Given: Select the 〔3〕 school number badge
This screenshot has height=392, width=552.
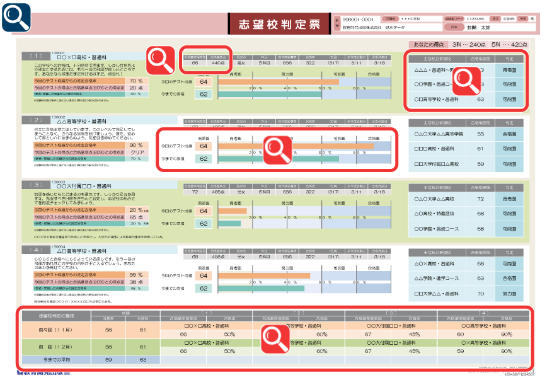Looking at the screenshot, I should click(x=37, y=185).
